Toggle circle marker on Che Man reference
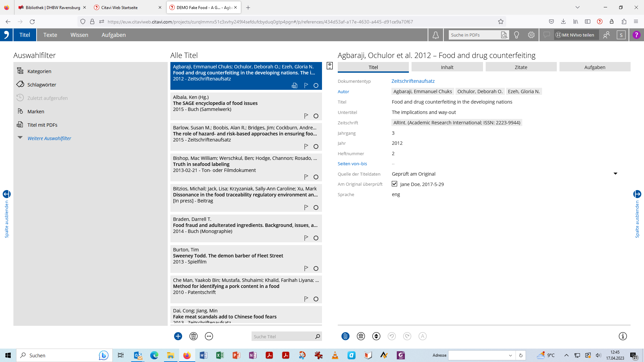The image size is (644, 362). [x=316, y=299]
